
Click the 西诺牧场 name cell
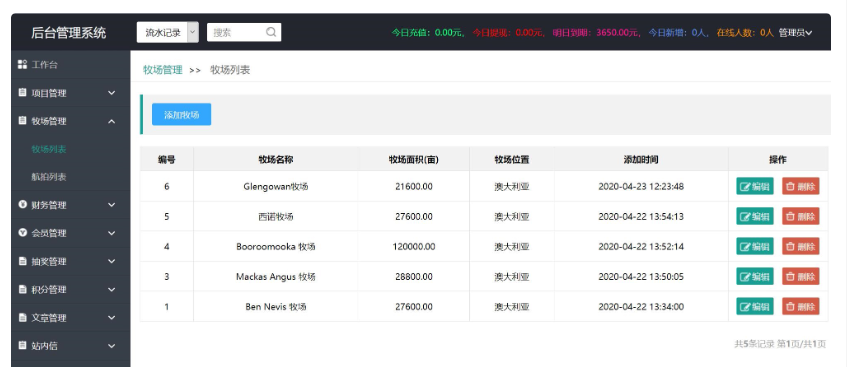click(x=275, y=217)
